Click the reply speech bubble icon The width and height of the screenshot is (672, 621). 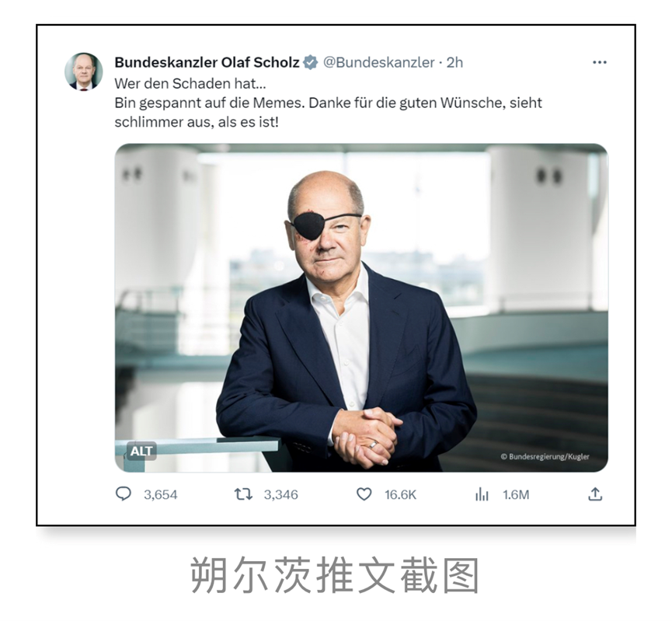(123, 494)
